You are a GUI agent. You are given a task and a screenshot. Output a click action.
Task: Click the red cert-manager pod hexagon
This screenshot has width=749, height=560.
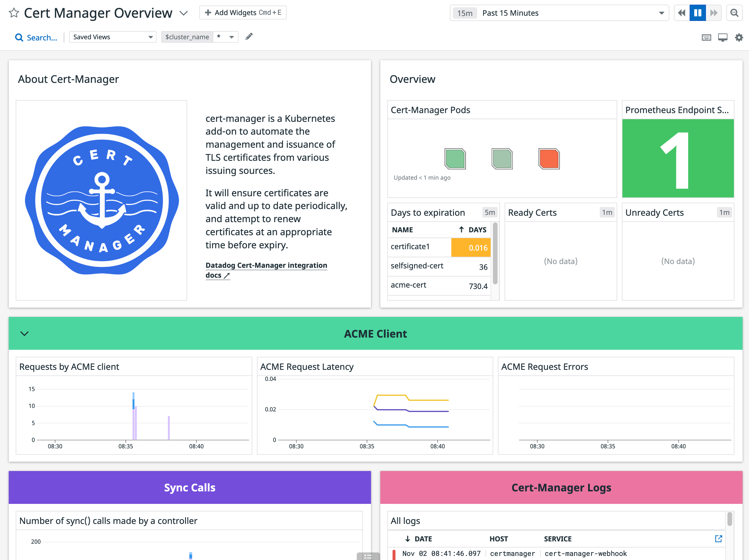click(549, 159)
